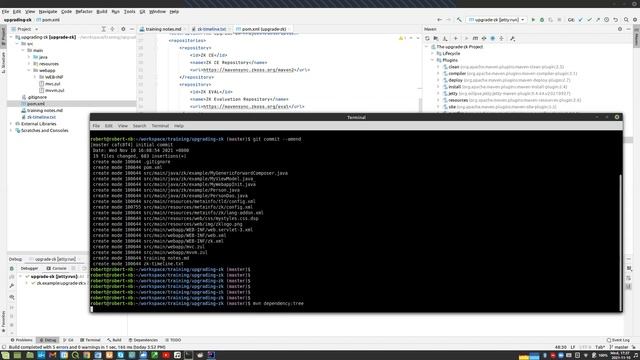Open TODO tool window button
The image size is (640, 360).
[x=173, y=340]
